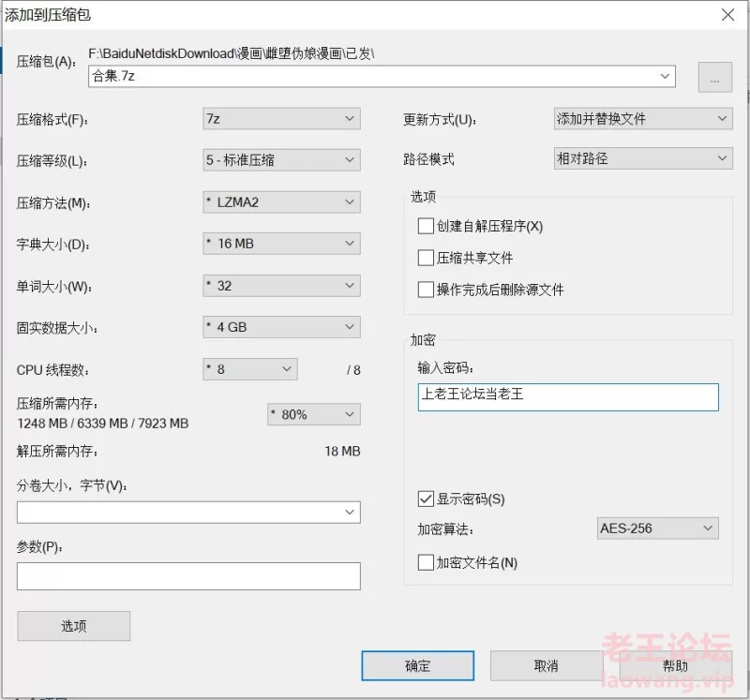Open the 分卷大小 volume size combo box
This screenshot has width=750, height=700.
[188, 512]
